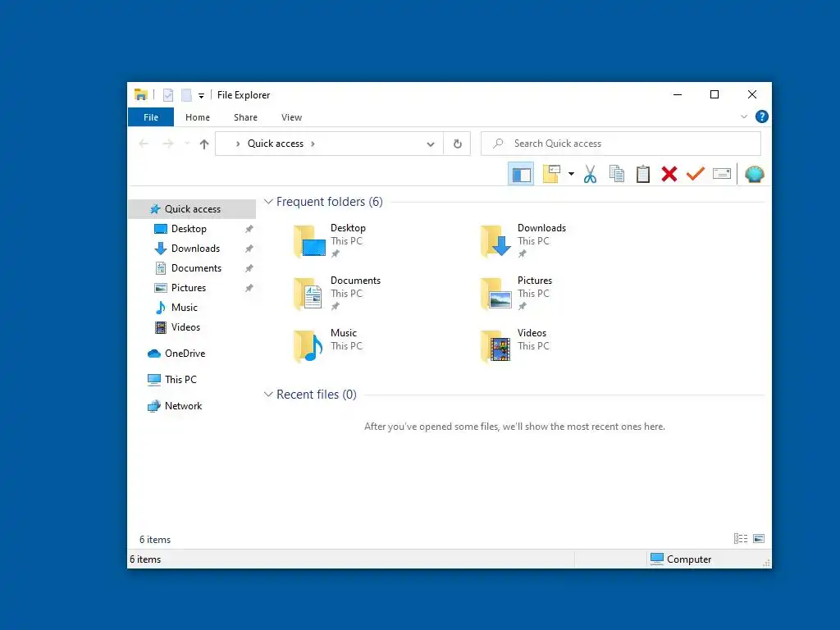Click the Copy toolbar icon
Screen dimensions: 840x630
[x=617, y=174]
